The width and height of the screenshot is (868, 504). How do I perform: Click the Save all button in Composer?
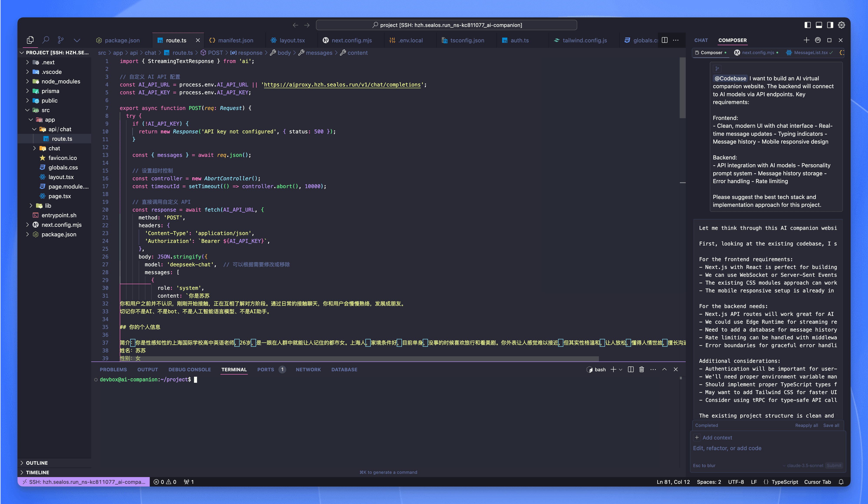[x=831, y=425]
